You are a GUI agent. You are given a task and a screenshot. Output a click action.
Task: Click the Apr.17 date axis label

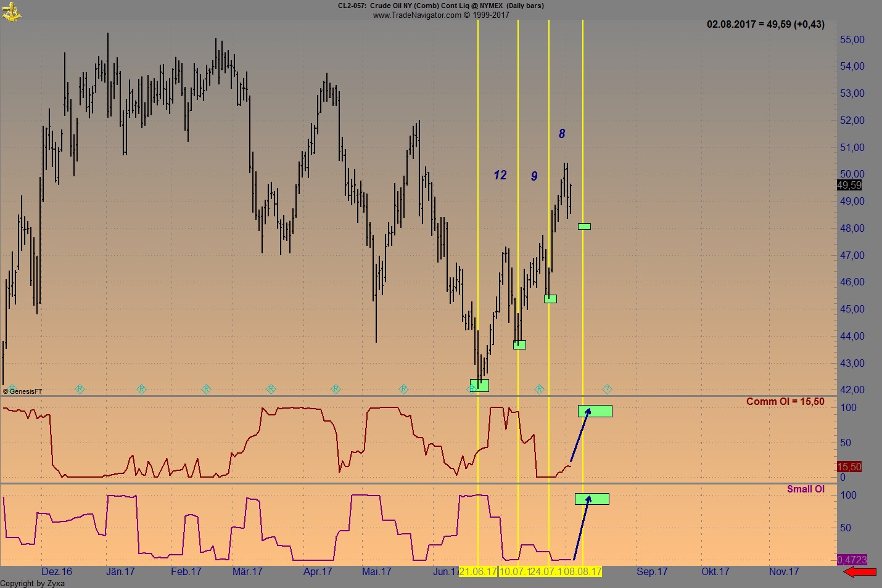[x=318, y=572]
